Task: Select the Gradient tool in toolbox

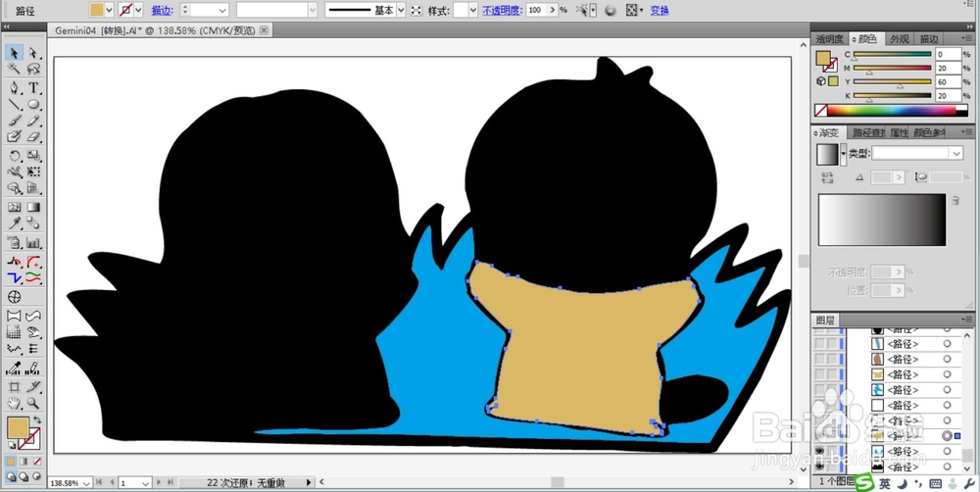Action: pyautogui.click(x=33, y=207)
